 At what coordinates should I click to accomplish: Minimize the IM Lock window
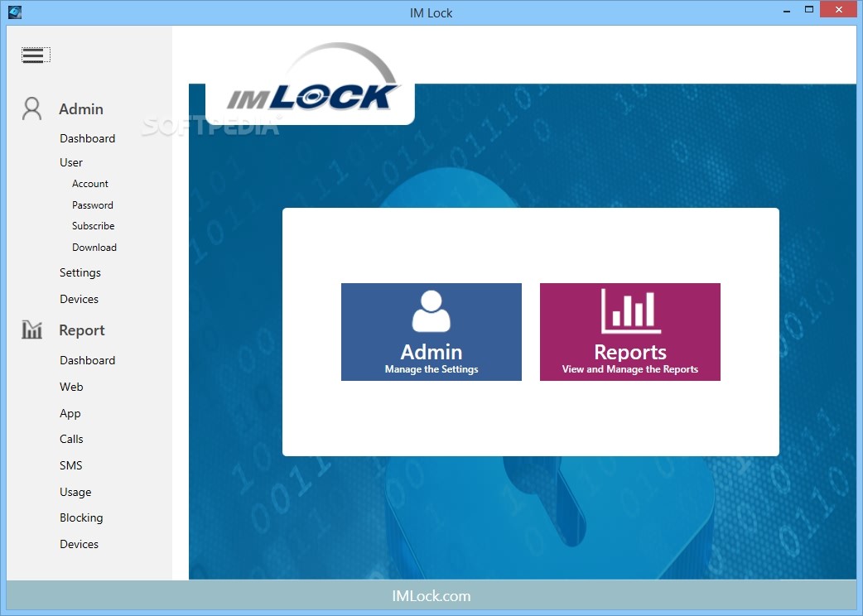(787, 10)
